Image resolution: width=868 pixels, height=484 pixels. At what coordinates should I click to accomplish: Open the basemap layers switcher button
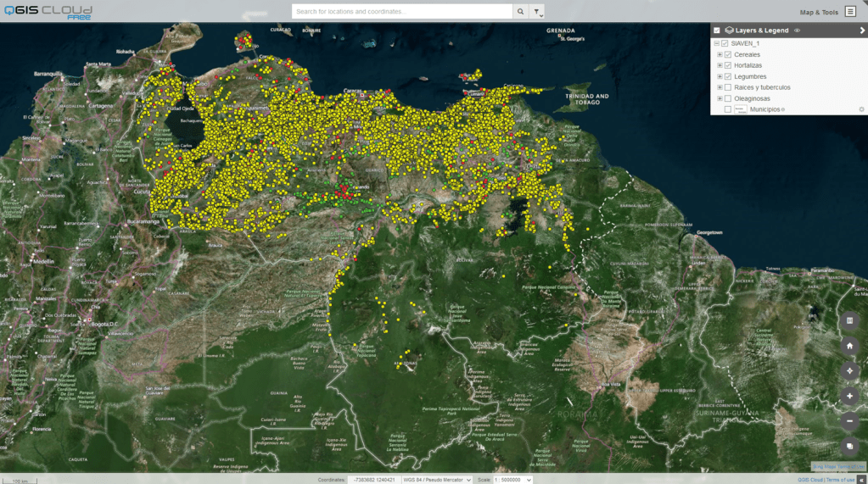click(849, 446)
